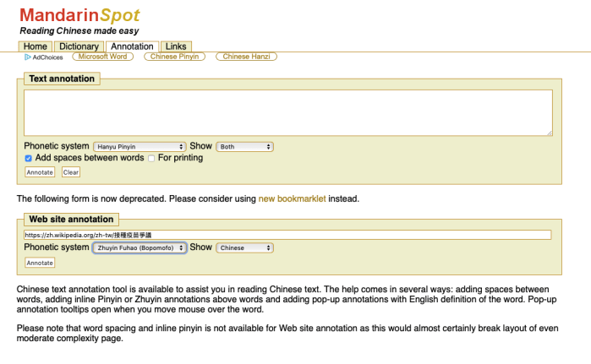Expand the Hanyu Pinyin phonetic system dropdown
591x364 pixels.
pos(140,147)
